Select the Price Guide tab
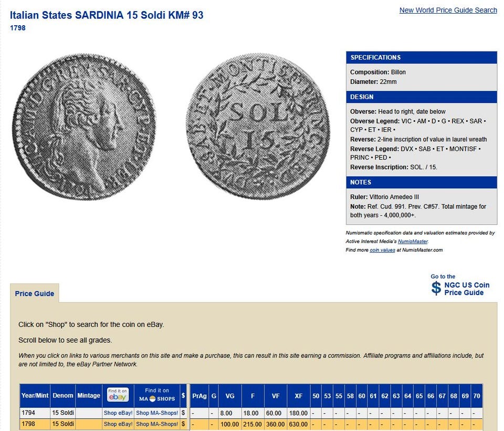Screen dimensions: 504x431 (35, 293)
